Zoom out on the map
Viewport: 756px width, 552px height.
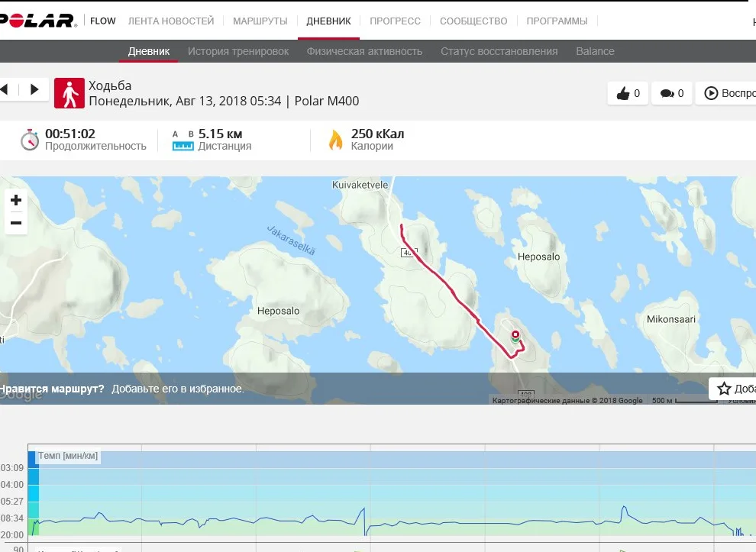(x=15, y=223)
